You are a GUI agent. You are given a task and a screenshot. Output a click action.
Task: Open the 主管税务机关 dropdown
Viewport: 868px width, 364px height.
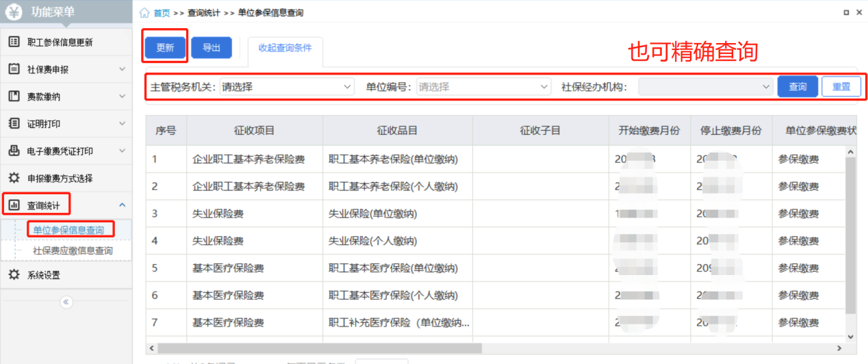tap(286, 87)
